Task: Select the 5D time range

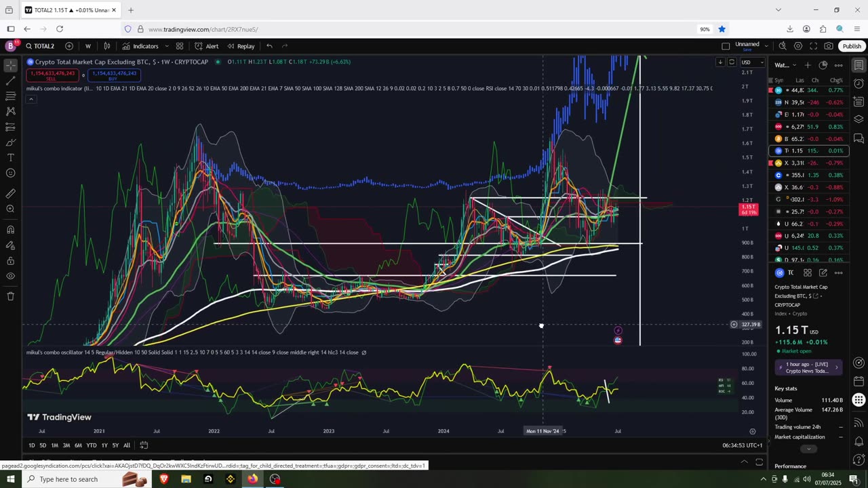Action: [x=43, y=445]
